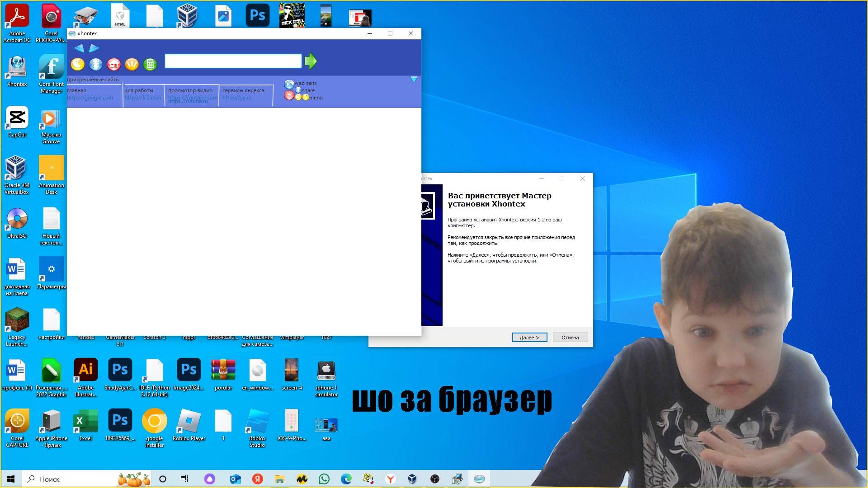Open the https://ya.ru pinned link
Image resolution: width=868 pixels, height=488 pixels.
pos(237,98)
